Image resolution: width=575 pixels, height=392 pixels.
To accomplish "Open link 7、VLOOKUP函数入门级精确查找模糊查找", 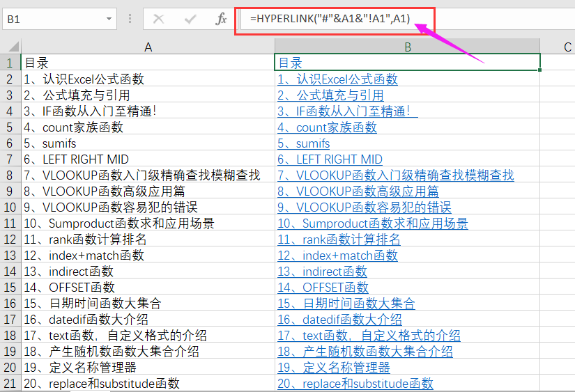I will click(x=396, y=175).
